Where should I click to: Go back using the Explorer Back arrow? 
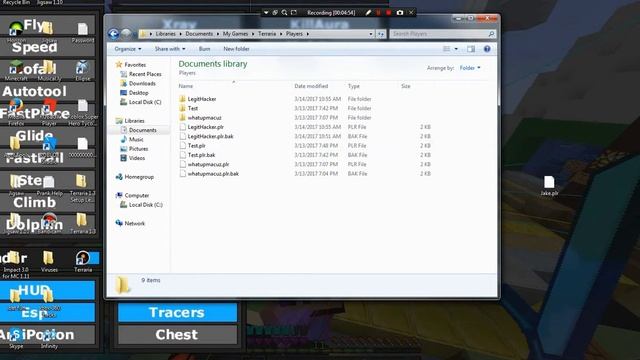point(114,34)
